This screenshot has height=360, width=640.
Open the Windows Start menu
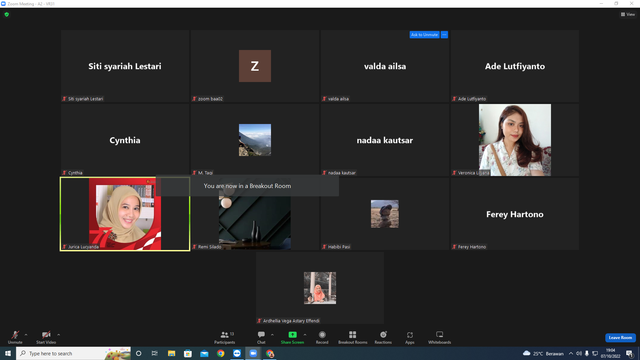pyautogui.click(x=8, y=353)
